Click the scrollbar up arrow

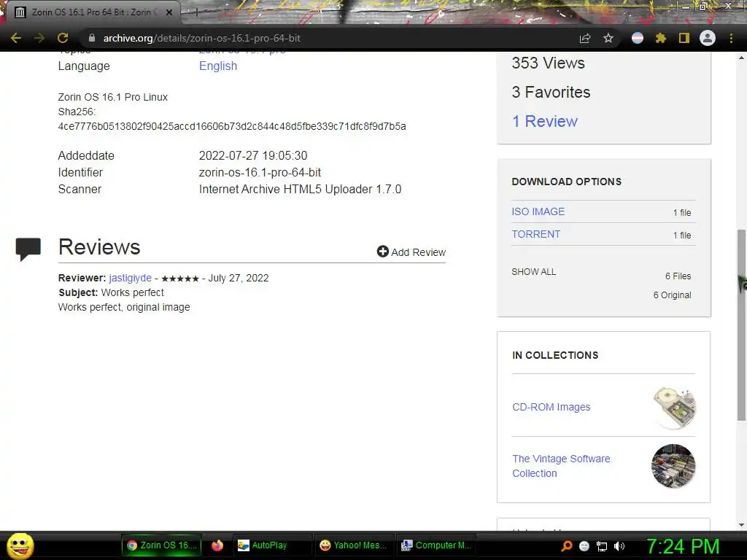pyautogui.click(x=741, y=58)
